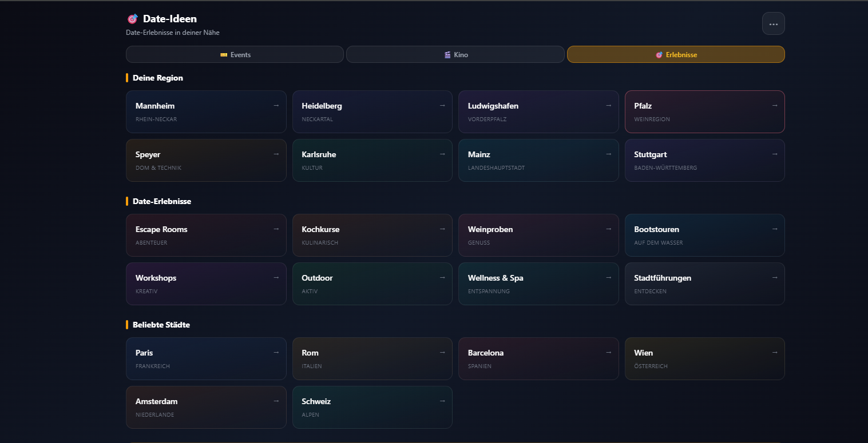The width and height of the screenshot is (868, 443).
Task: Switch to the Kino tab
Action: pyautogui.click(x=455, y=54)
